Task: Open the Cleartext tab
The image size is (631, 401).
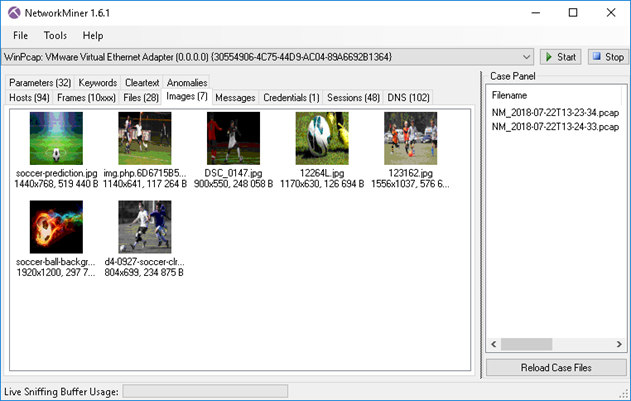Action: (x=142, y=83)
